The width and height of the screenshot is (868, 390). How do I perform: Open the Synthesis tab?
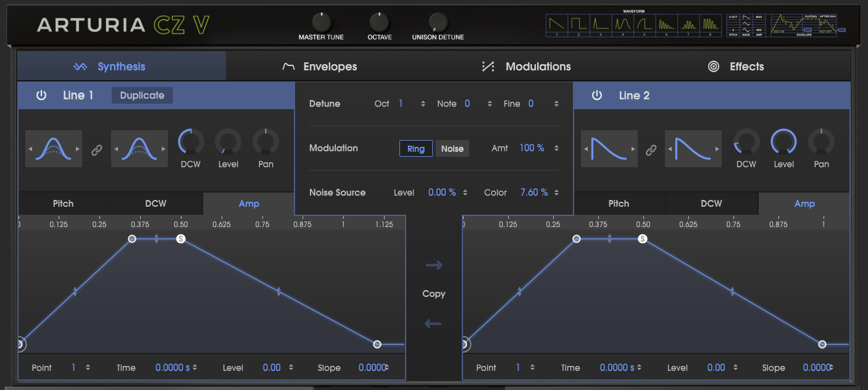coord(122,66)
